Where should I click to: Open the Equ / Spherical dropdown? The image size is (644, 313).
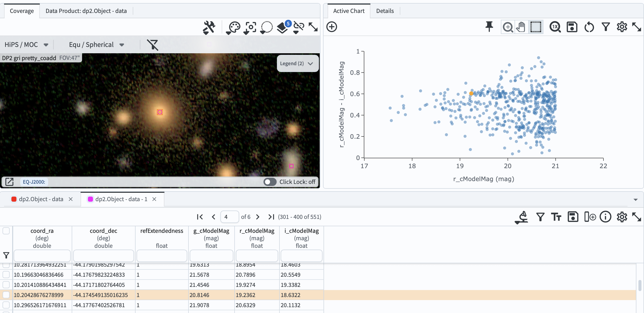97,45
